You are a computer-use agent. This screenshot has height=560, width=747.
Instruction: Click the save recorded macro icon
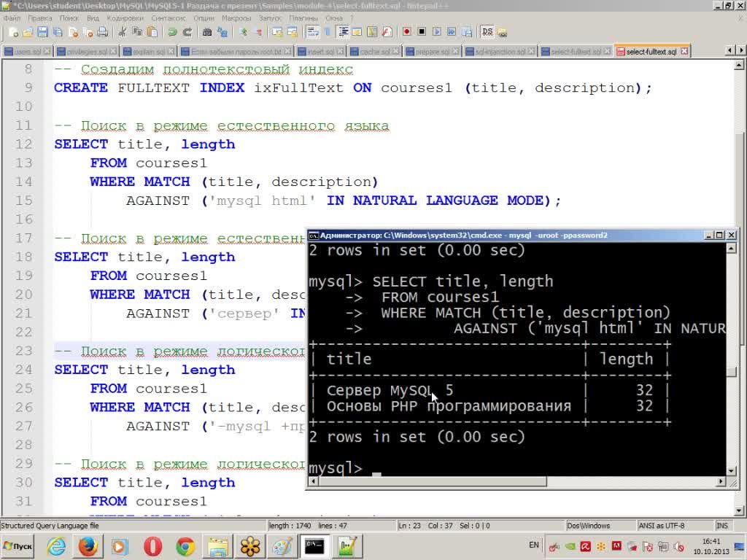467,32
